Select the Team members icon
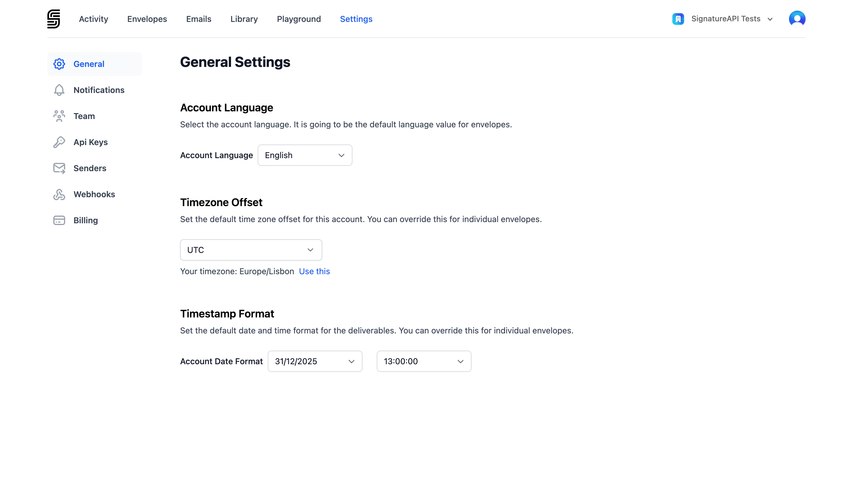 coord(59,116)
